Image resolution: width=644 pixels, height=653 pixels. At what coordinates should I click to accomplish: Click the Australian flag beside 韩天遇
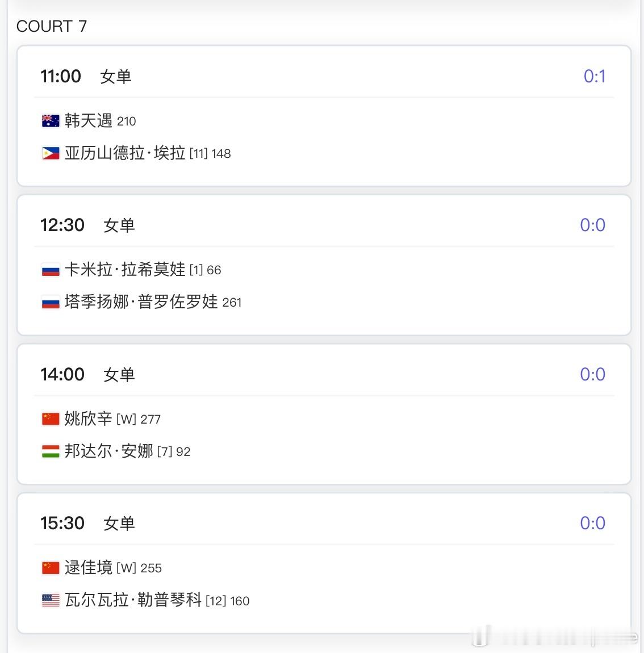(51, 121)
